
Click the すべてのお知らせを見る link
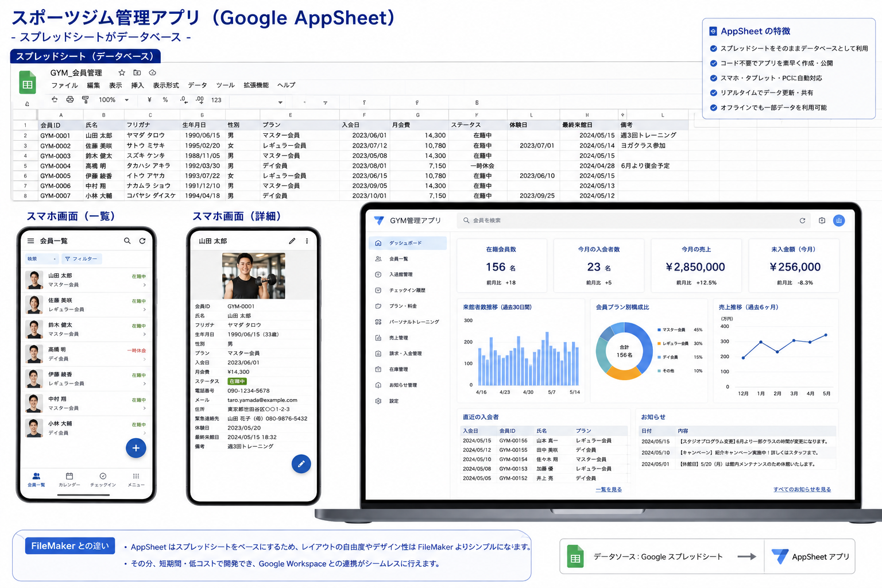(x=802, y=490)
